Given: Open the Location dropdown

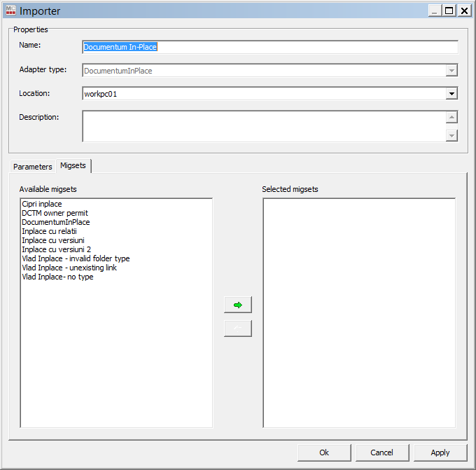Looking at the screenshot, I should 451,93.
